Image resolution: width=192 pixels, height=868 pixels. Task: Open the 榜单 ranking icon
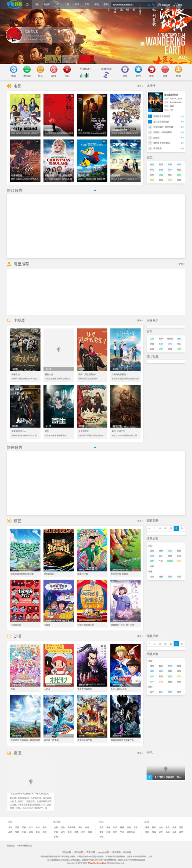(178, 69)
